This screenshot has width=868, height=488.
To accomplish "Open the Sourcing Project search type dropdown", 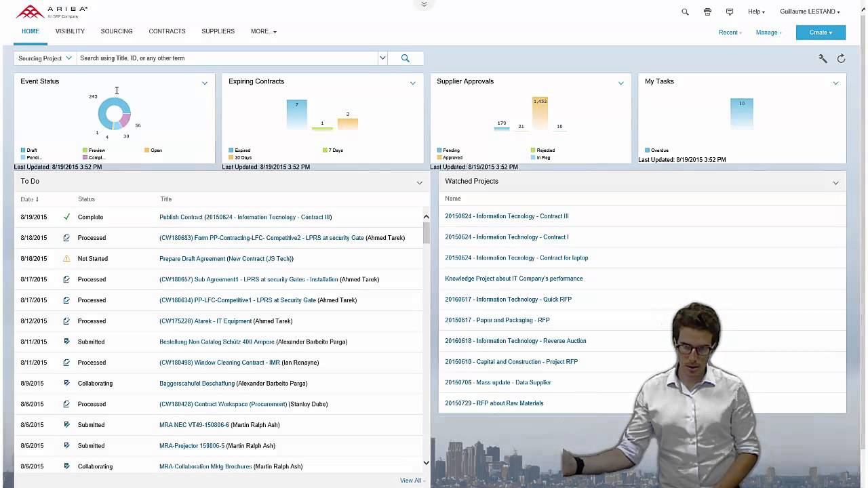I will click(x=45, y=58).
